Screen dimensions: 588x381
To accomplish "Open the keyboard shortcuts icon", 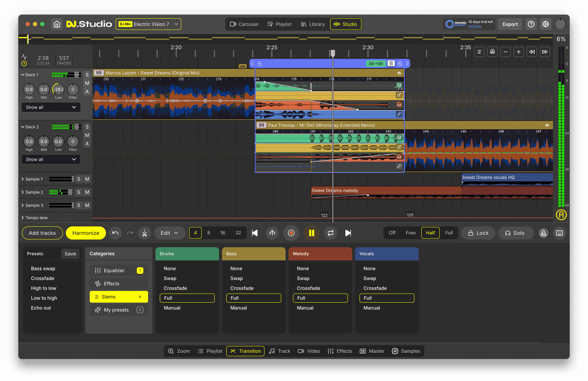I will [560, 233].
